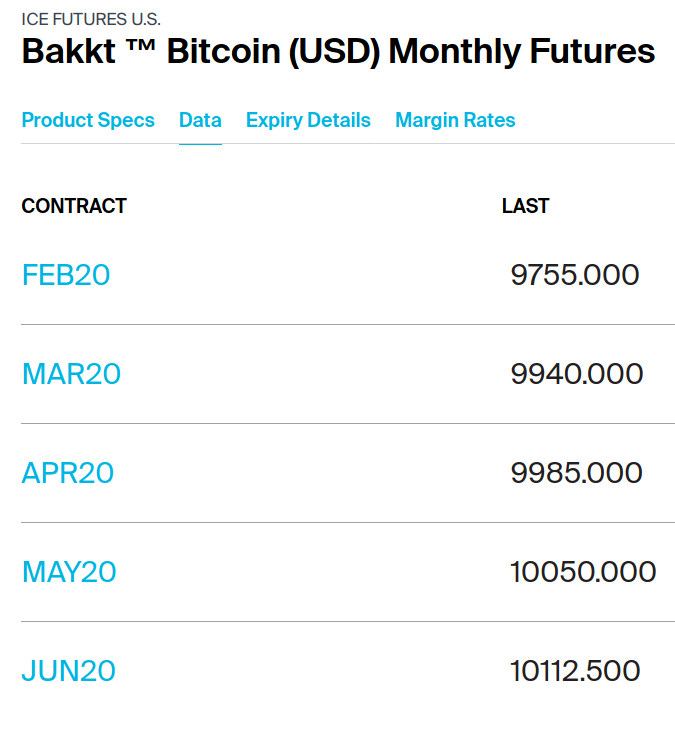Open the JUN20 contract link
The width and height of the screenshot is (675, 751).
[69, 671]
